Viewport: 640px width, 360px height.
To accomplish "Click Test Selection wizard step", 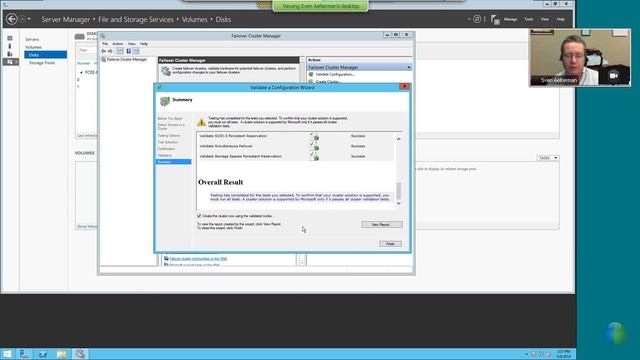I will (168, 142).
